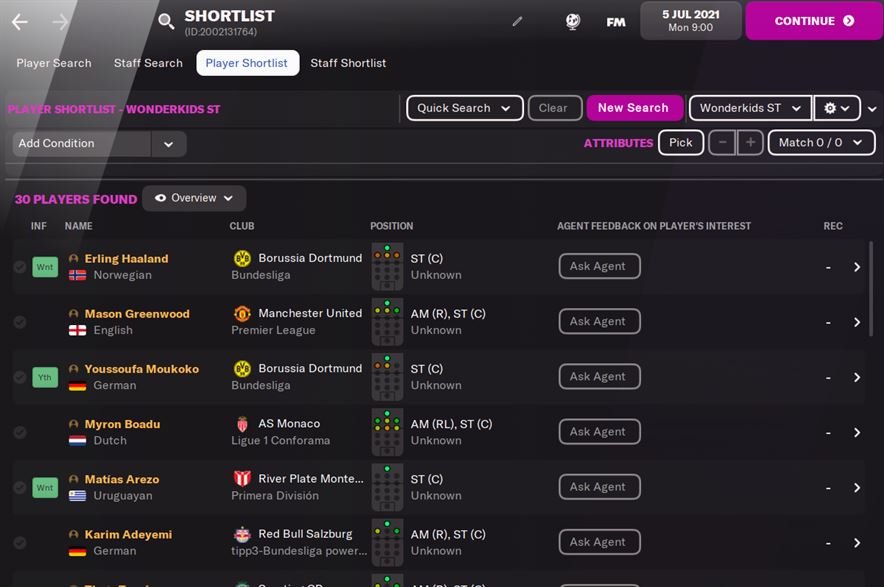Click the Uruguayan flag under Matías Arezo
The height and width of the screenshot is (587, 884).
coord(77,496)
